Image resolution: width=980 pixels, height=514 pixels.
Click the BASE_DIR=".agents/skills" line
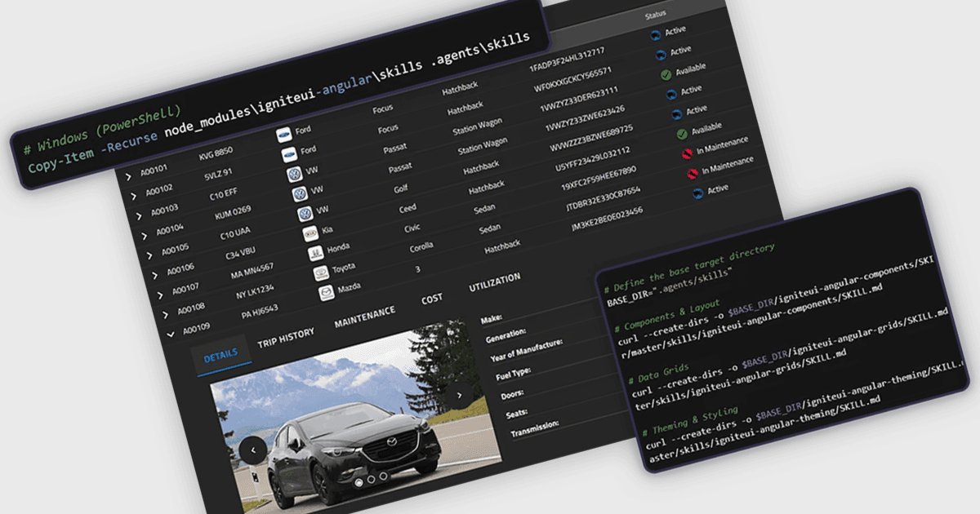(670, 286)
